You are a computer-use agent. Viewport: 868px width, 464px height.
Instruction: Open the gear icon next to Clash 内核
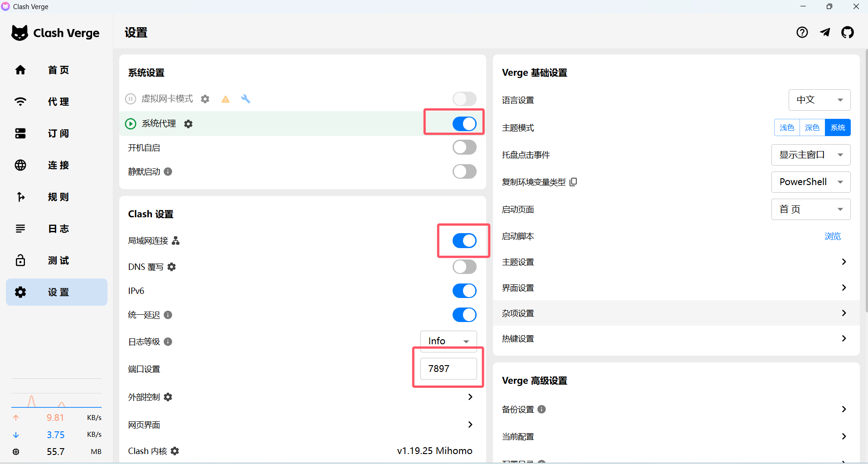pos(175,451)
